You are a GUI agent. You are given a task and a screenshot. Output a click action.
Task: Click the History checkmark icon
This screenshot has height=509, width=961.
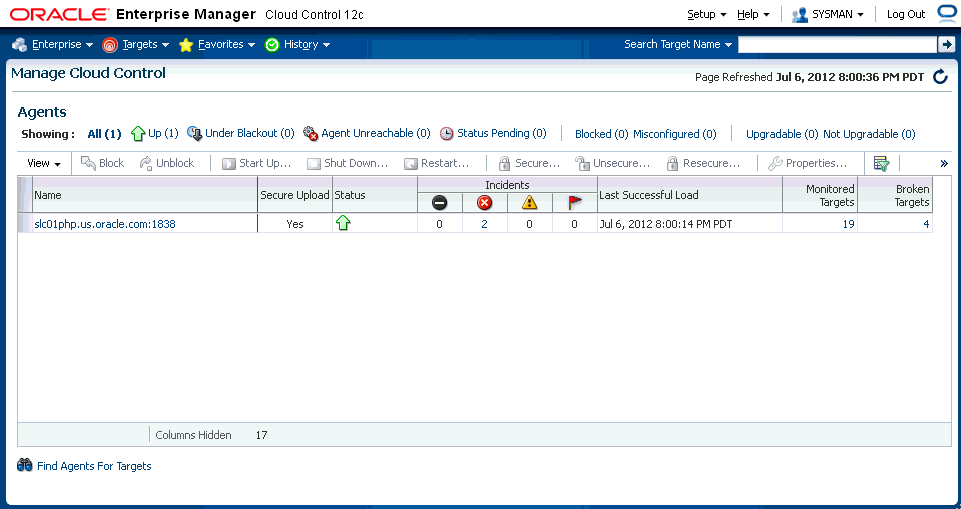[272, 45]
